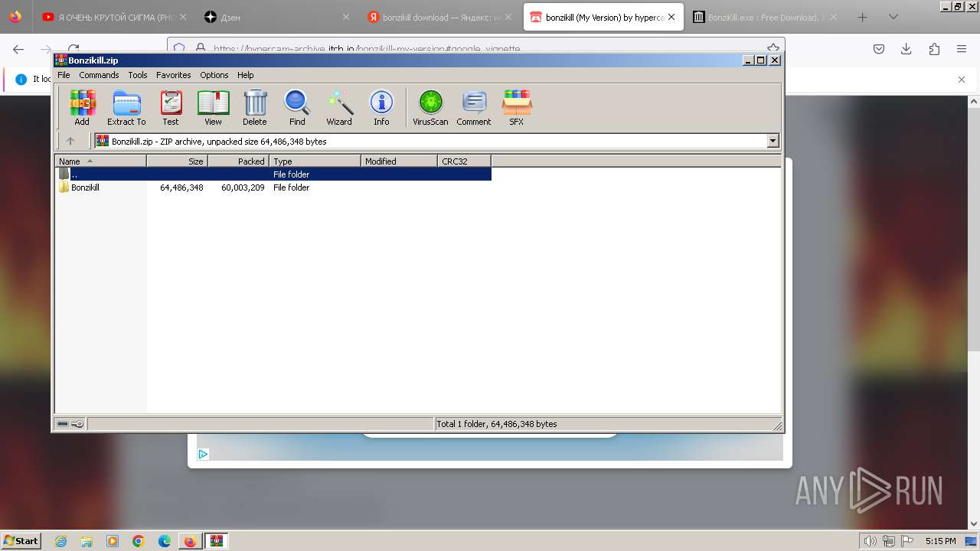
Task: Click the drive and key status bar icon
Action: click(70, 424)
